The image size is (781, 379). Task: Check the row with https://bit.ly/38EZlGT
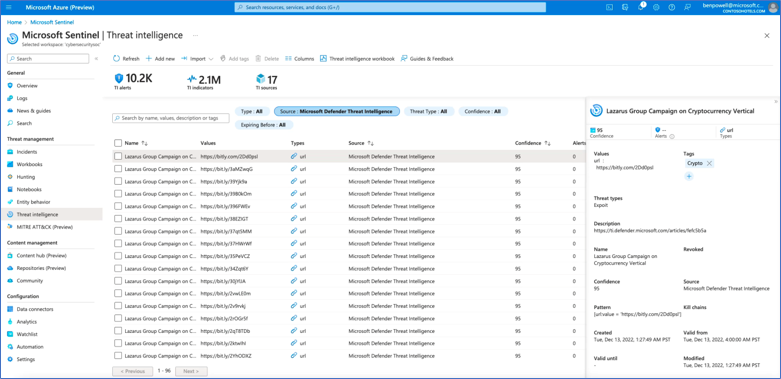click(118, 219)
